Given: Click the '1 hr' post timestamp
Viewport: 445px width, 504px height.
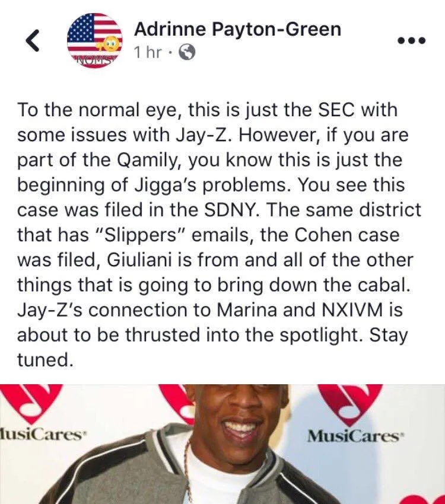Looking at the screenshot, I should (147, 52).
